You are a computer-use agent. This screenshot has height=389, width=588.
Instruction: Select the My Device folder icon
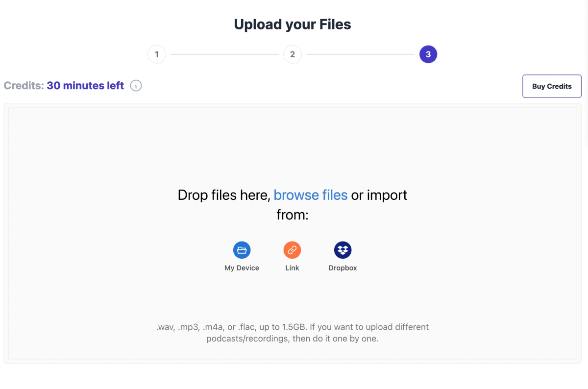(242, 250)
